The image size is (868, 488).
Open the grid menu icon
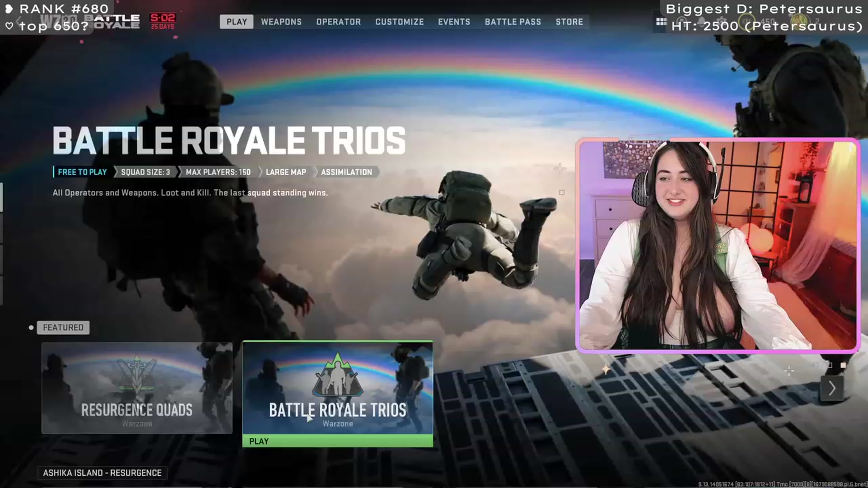(661, 22)
